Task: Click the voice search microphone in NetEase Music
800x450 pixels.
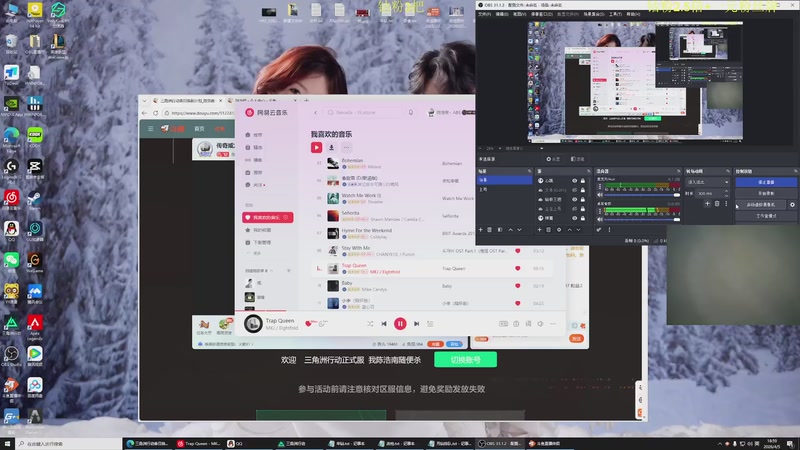Action: [411, 112]
